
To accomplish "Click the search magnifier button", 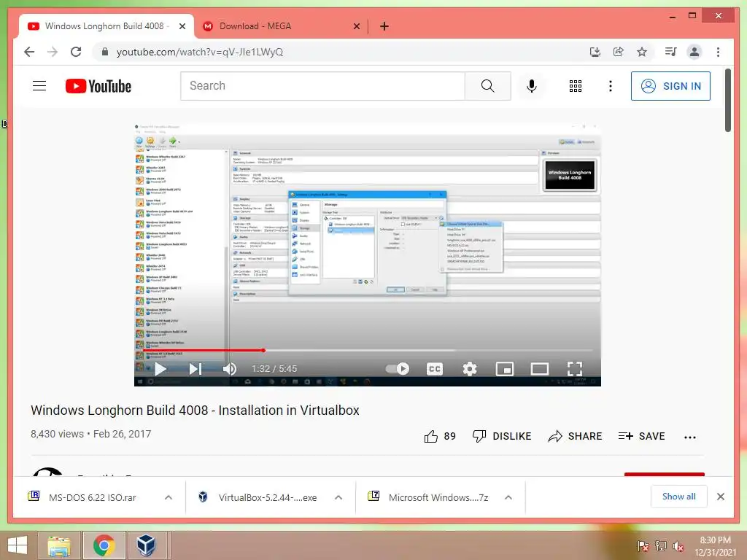I will tap(487, 86).
